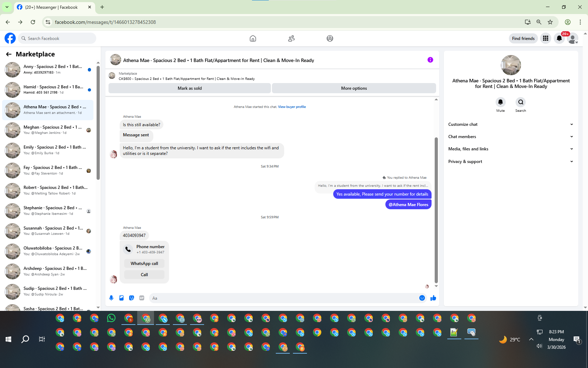Open View buyer profile link
The width and height of the screenshot is (588, 368).
pyautogui.click(x=292, y=107)
